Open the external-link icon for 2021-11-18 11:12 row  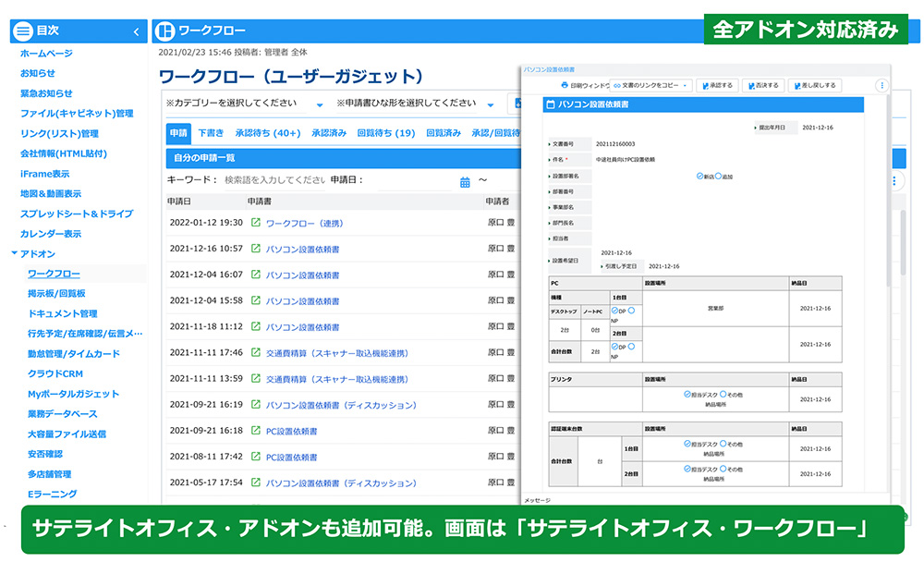(256, 326)
